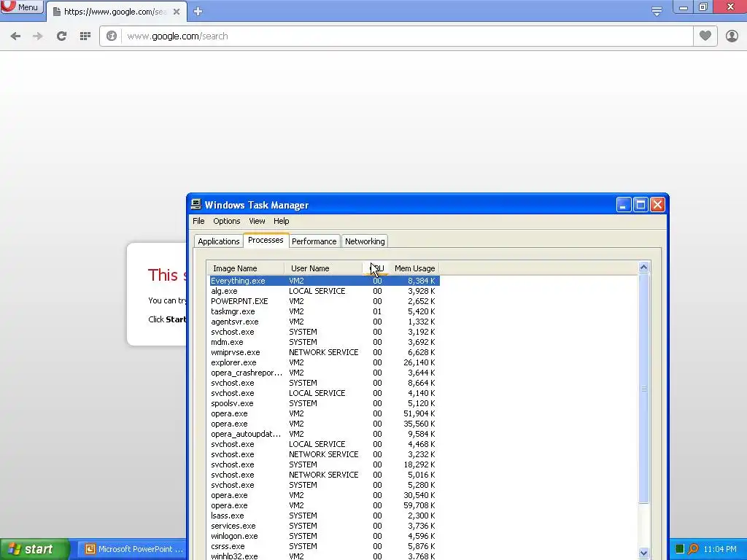Minimize the Windows Task Manager window
Image resolution: width=747 pixels, height=560 pixels.
coord(624,205)
